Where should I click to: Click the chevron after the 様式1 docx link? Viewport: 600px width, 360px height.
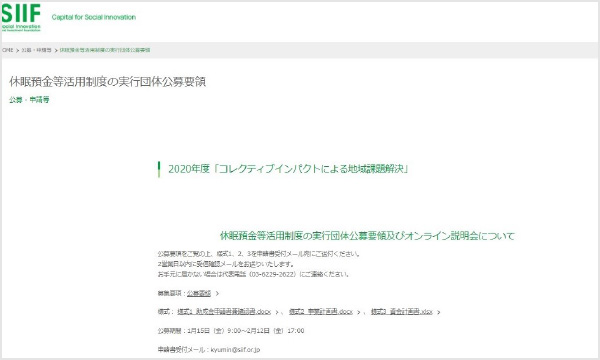277,312
